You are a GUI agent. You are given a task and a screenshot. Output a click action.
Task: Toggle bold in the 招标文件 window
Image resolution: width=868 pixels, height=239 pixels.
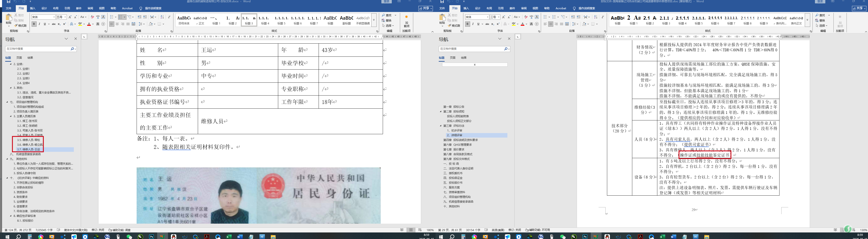point(467,24)
